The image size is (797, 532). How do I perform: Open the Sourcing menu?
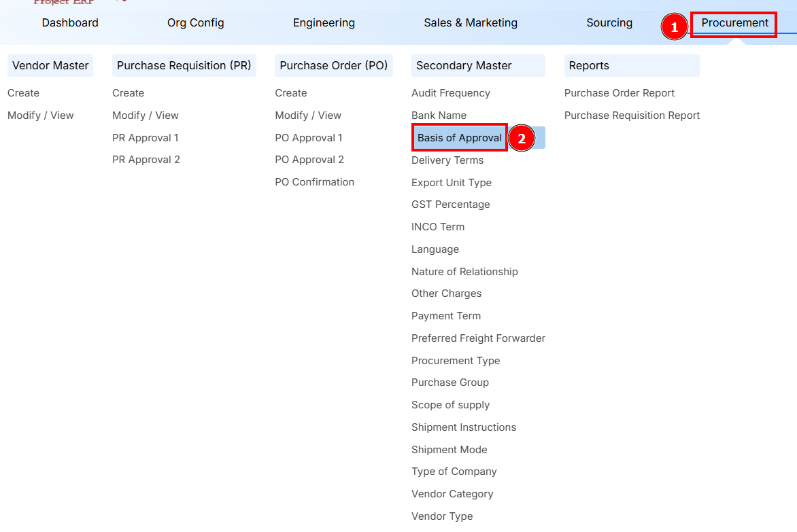(609, 23)
